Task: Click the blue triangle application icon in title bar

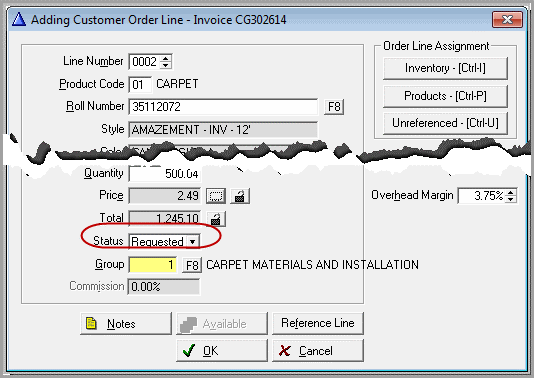Action: pyautogui.click(x=19, y=19)
